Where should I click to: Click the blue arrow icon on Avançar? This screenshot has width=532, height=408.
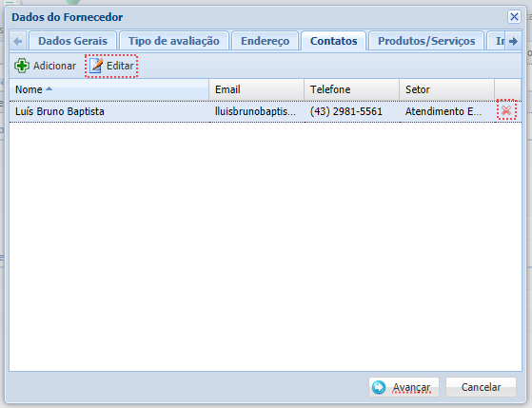379,387
